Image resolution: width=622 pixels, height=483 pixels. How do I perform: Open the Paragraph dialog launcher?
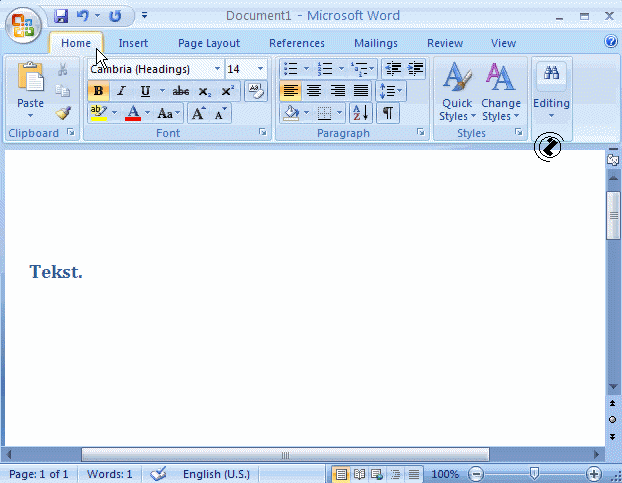coord(421,132)
